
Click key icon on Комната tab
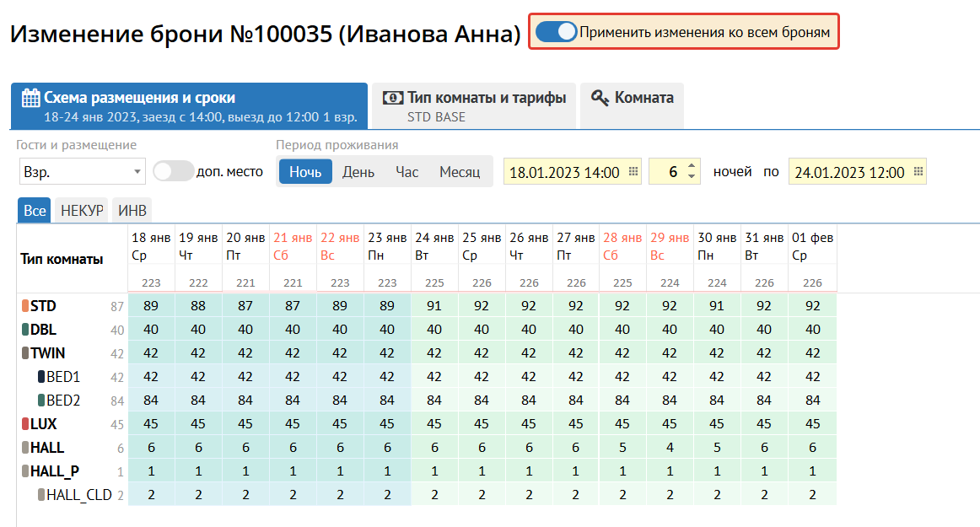(600, 98)
